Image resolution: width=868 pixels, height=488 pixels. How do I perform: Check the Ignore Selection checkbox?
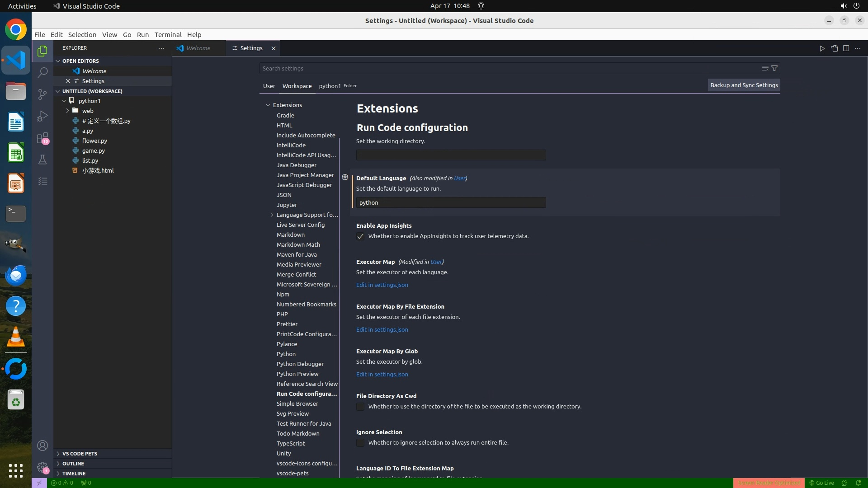(x=360, y=443)
